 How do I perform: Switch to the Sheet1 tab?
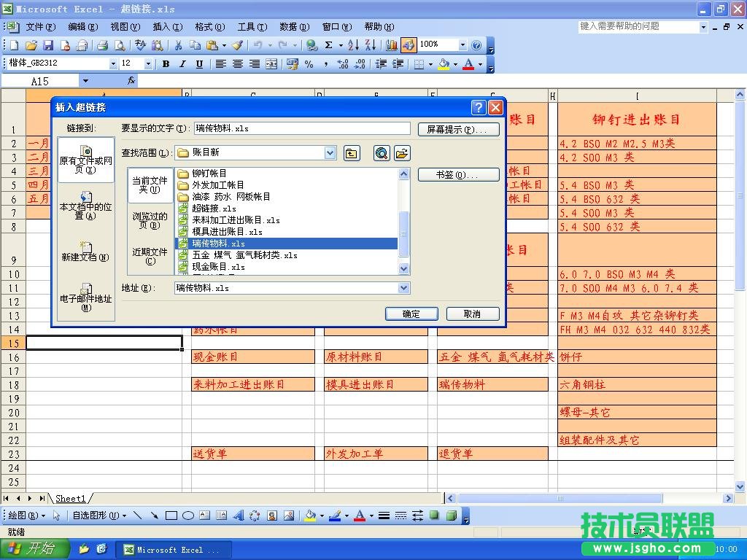71,499
